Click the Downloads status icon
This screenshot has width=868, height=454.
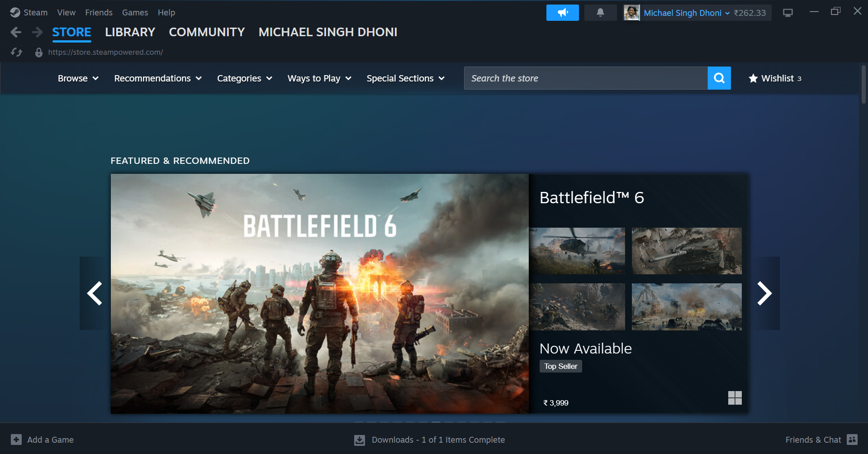pos(360,440)
